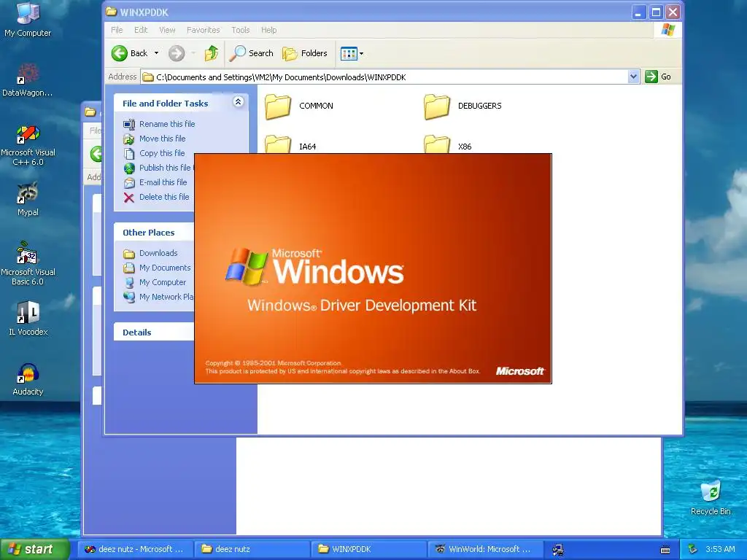Launch Audacity from the desktop
Screen dimensions: 747x560
tap(28, 379)
